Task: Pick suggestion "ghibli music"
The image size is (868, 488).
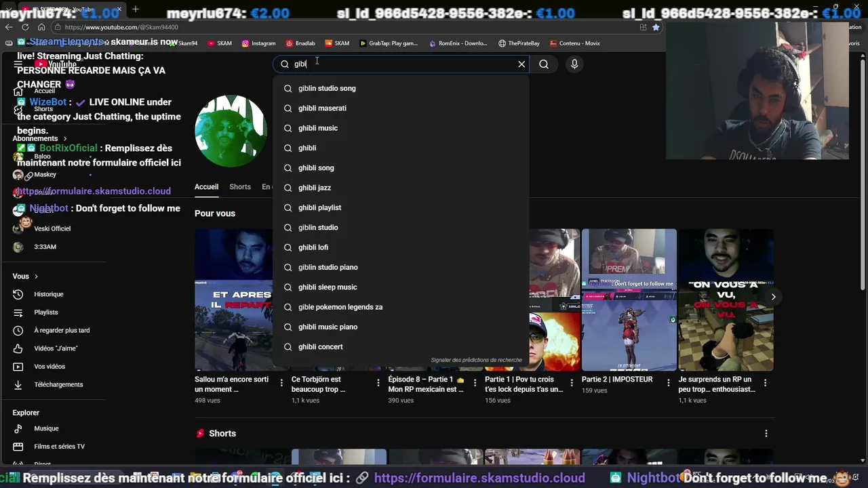Action: click(401, 128)
